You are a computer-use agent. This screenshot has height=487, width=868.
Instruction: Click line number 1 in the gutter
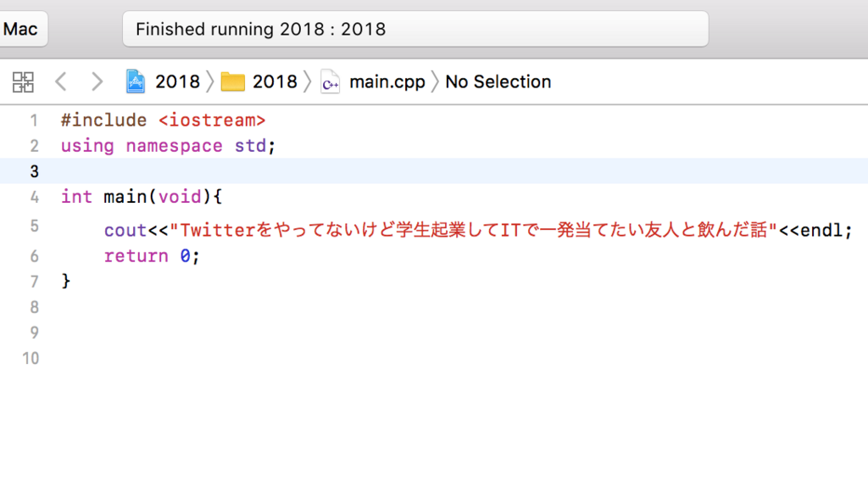pos(34,120)
